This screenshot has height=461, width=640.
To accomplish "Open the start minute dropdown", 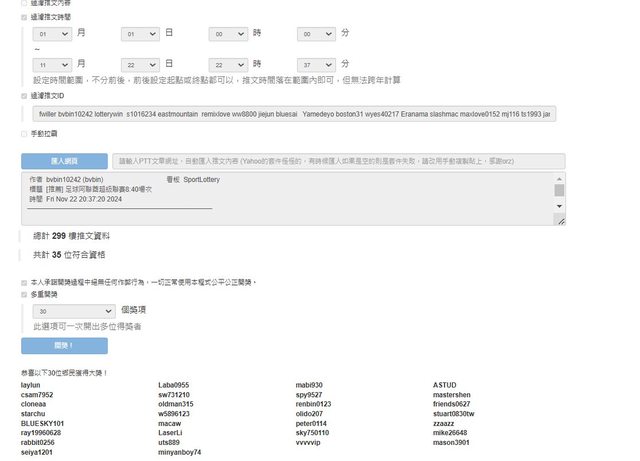I will coord(316,34).
